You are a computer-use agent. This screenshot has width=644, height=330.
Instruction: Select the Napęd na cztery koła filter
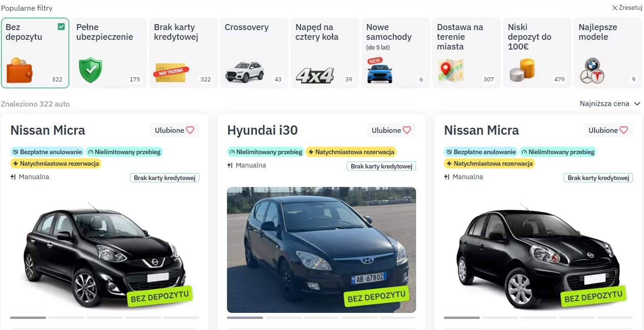325,53
